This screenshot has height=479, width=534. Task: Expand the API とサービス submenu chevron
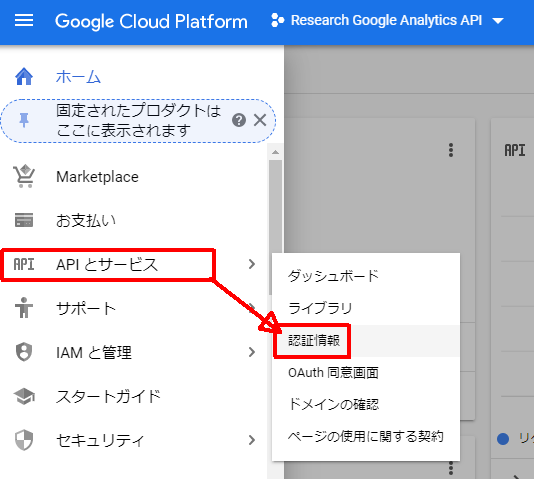(252, 264)
